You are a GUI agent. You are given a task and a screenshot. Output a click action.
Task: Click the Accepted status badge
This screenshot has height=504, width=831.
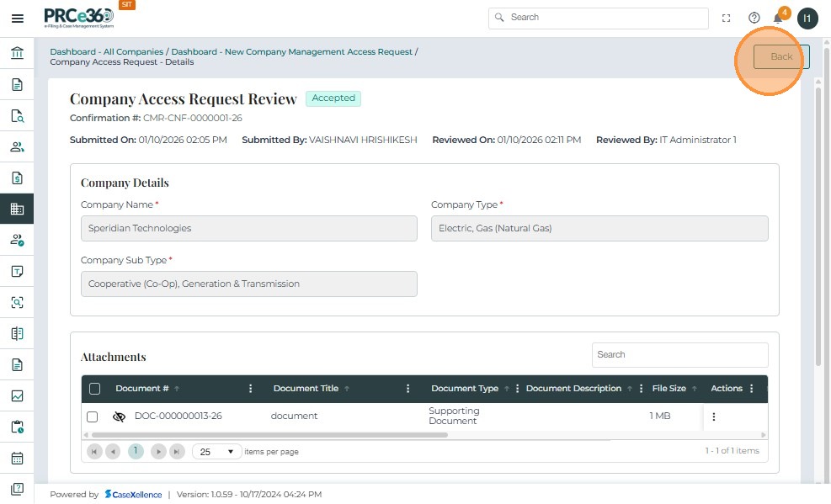333,98
